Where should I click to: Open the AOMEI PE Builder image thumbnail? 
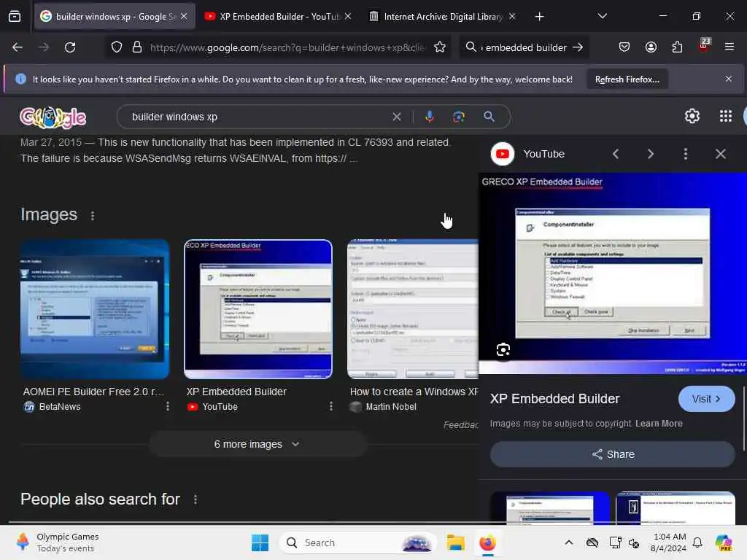coord(95,309)
